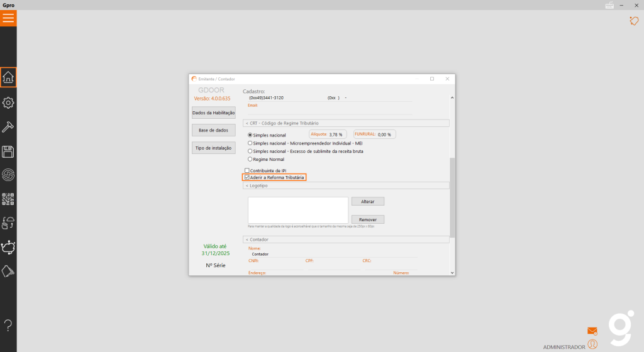Click the orange envelope mail icon
The image size is (644, 352).
pos(592,331)
